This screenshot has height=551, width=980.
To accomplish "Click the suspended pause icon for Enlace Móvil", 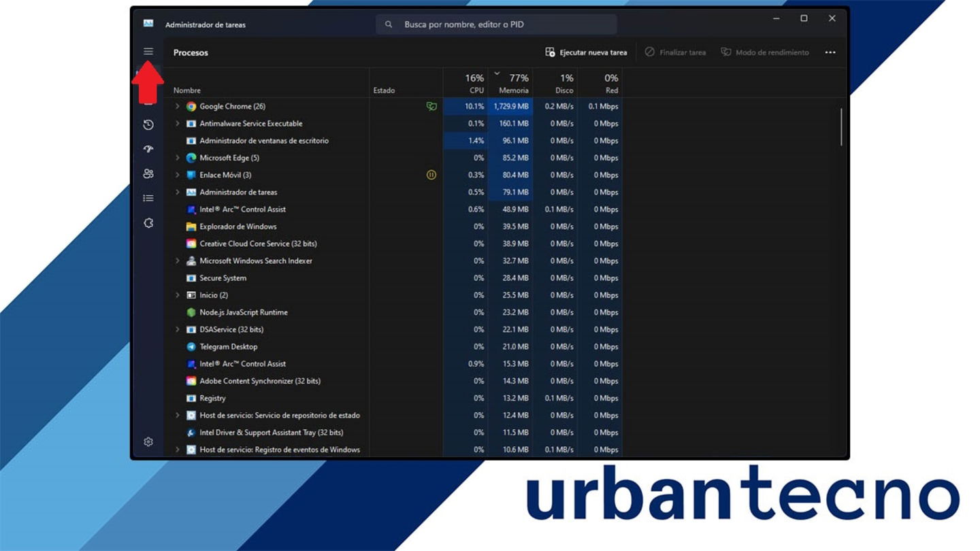I will coord(431,175).
